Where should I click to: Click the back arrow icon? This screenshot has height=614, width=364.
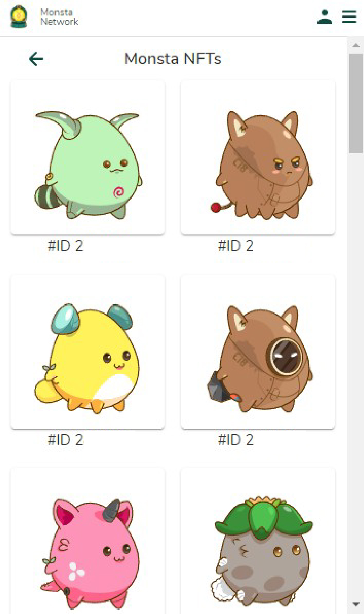click(x=36, y=59)
